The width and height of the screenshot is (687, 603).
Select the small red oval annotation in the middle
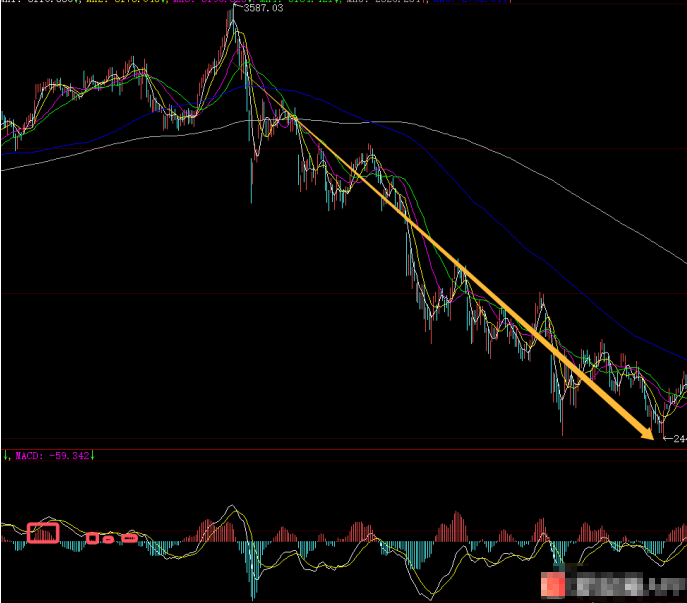point(109,540)
